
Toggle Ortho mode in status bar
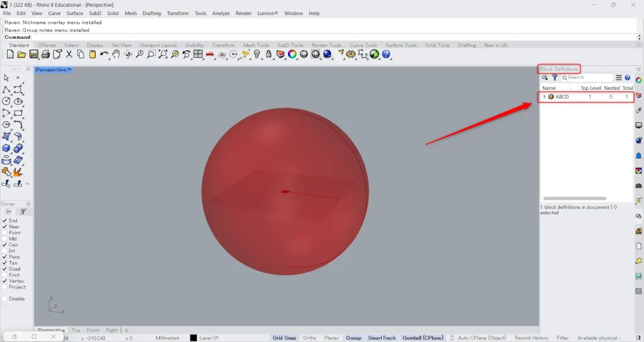point(309,338)
